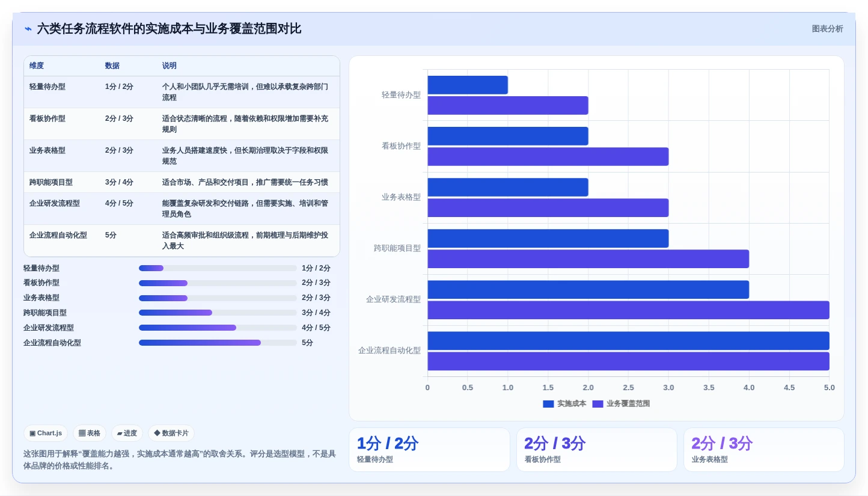The height and width of the screenshot is (496, 868).
Task: Click the Chart.js tag chip
Action: click(x=46, y=433)
